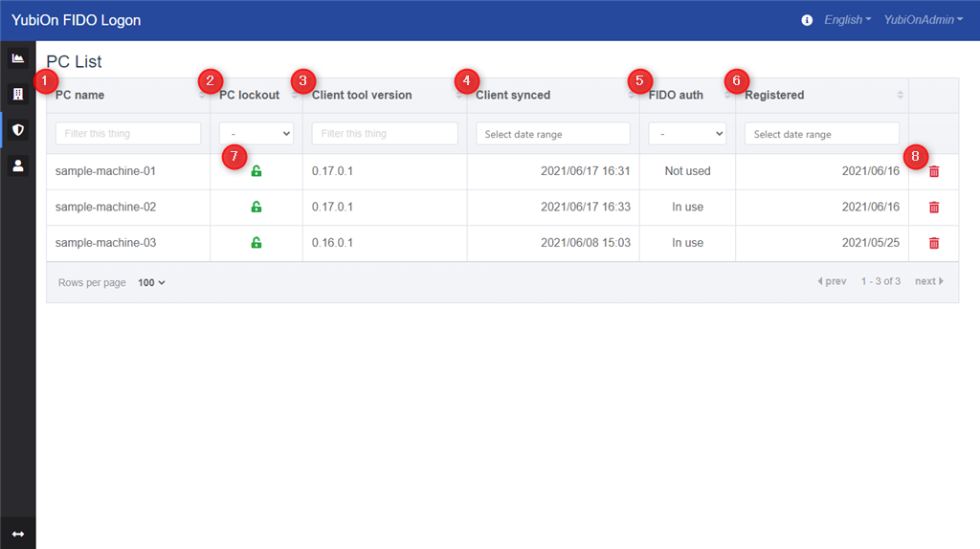Select the shield icon in sidebar
This screenshot has width=980, height=549.
pyautogui.click(x=17, y=130)
